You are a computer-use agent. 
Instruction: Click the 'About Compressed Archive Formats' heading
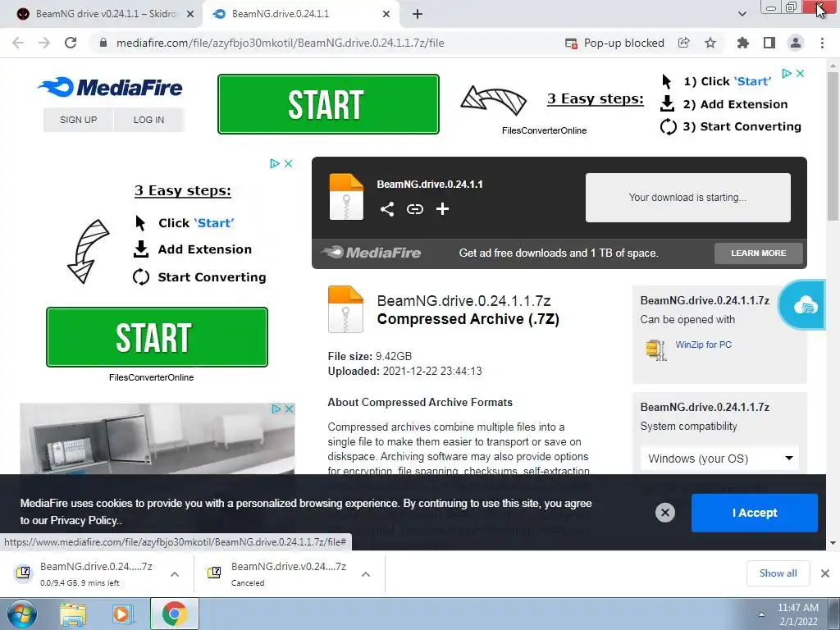(420, 402)
